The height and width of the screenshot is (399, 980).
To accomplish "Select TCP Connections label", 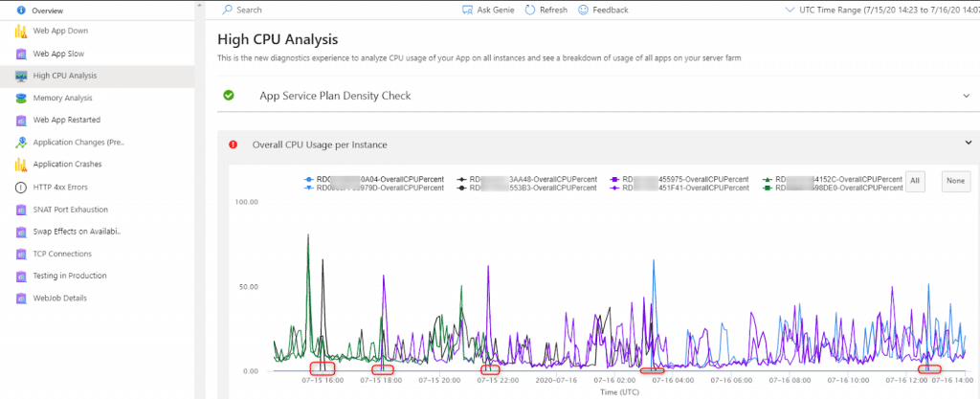I will click(x=62, y=255).
